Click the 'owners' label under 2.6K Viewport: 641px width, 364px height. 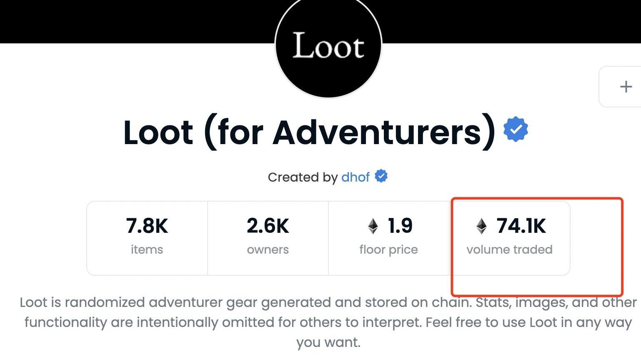[268, 249]
